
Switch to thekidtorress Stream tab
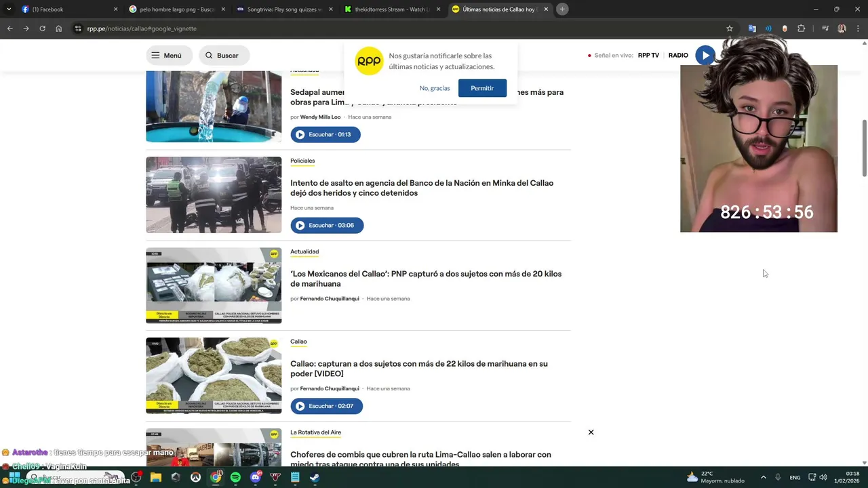393,9
